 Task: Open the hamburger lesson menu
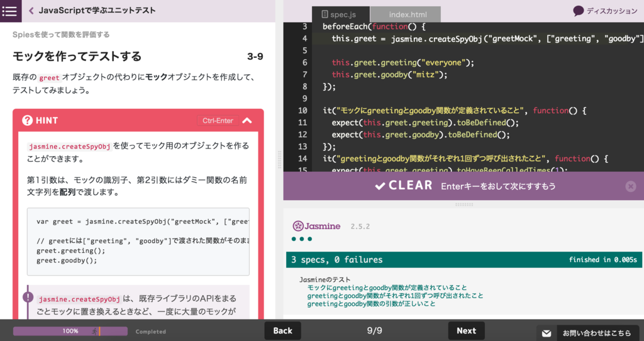click(x=11, y=11)
